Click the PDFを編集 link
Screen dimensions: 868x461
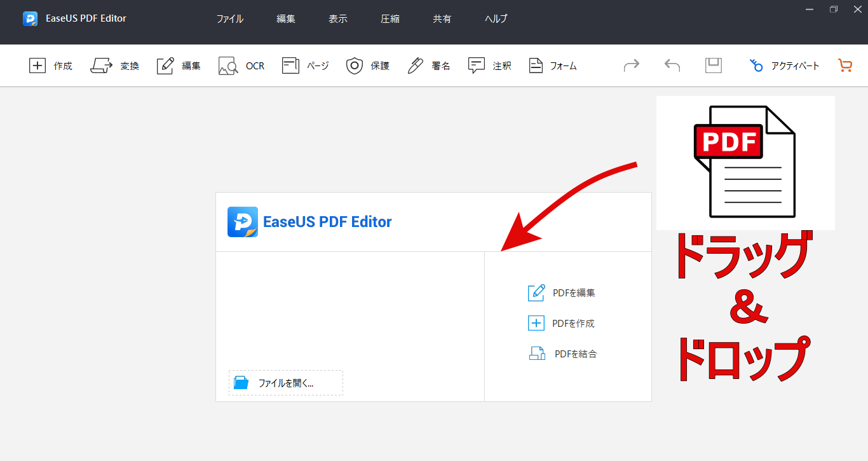click(574, 292)
